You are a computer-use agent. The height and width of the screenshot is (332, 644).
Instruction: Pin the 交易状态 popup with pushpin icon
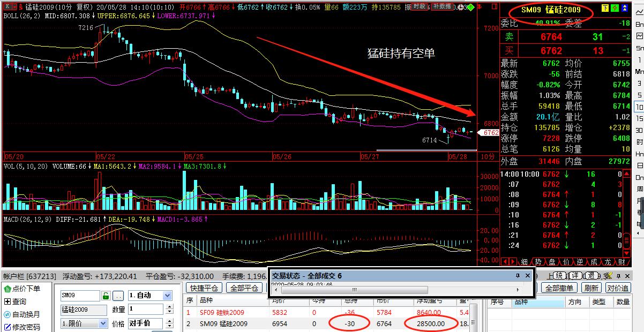518,276
